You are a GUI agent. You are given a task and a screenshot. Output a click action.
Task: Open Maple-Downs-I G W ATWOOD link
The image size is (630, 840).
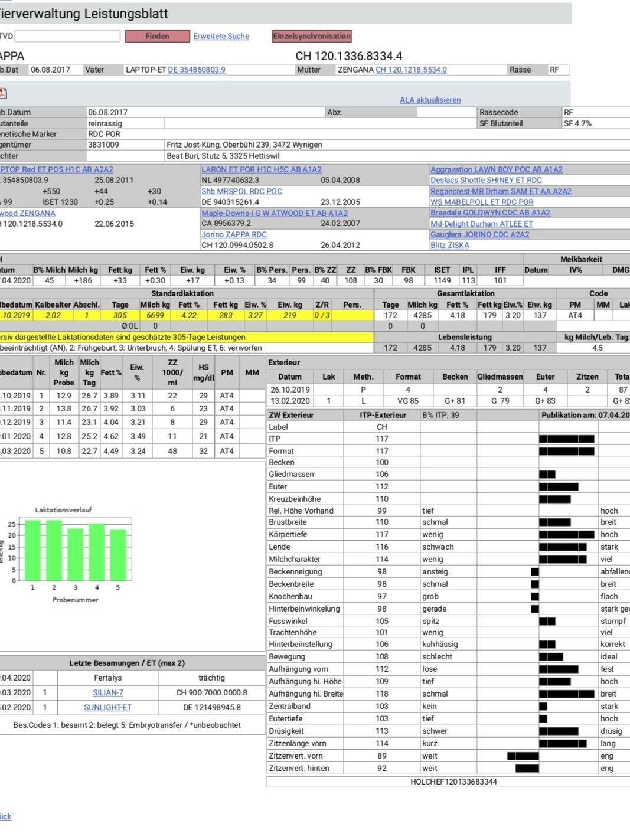(x=274, y=214)
